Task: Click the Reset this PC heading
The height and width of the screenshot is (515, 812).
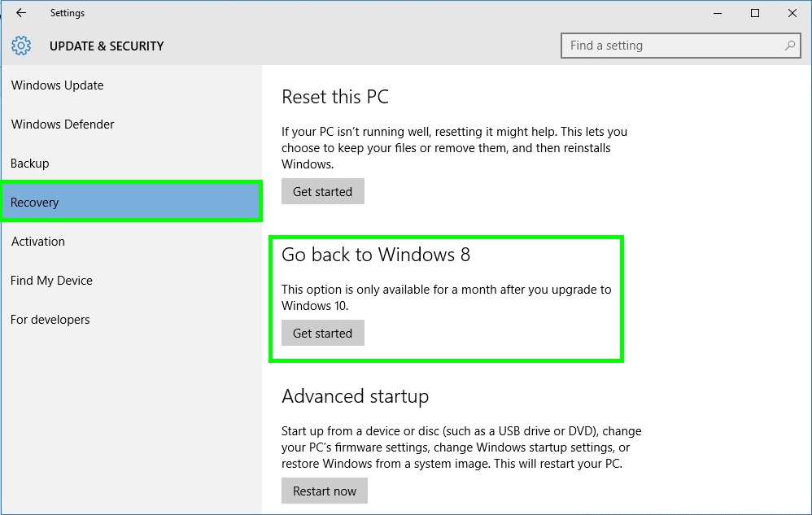Action: pyautogui.click(x=335, y=96)
